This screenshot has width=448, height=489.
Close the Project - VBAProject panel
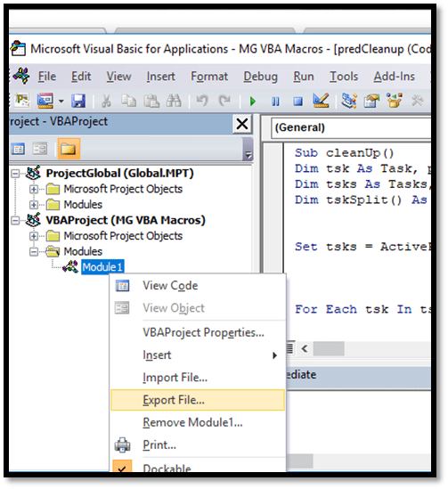coord(242,124)
